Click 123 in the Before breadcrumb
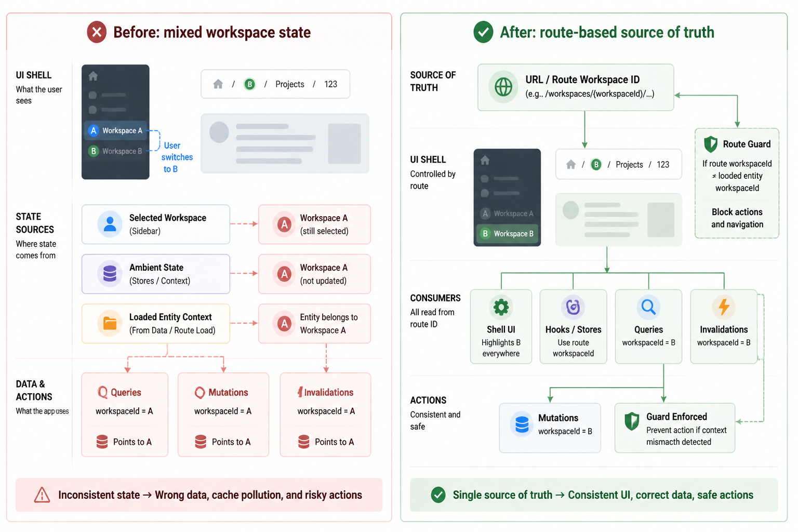The width and height of the screenshot is (798, 532). pyautogui.click(x=331, y=84)
